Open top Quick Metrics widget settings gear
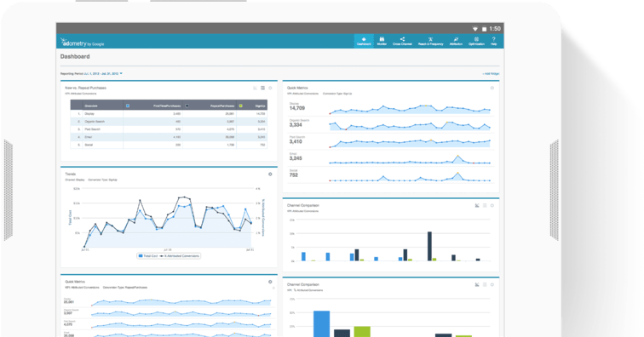 (492, 88)
